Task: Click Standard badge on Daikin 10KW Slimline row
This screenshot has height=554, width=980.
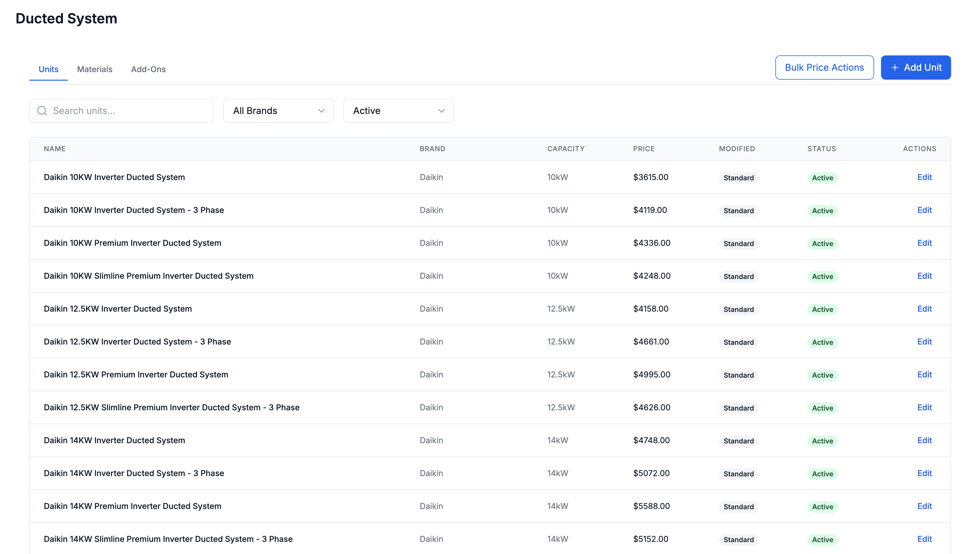Action: pyautogui.click(x=738, y=277)
